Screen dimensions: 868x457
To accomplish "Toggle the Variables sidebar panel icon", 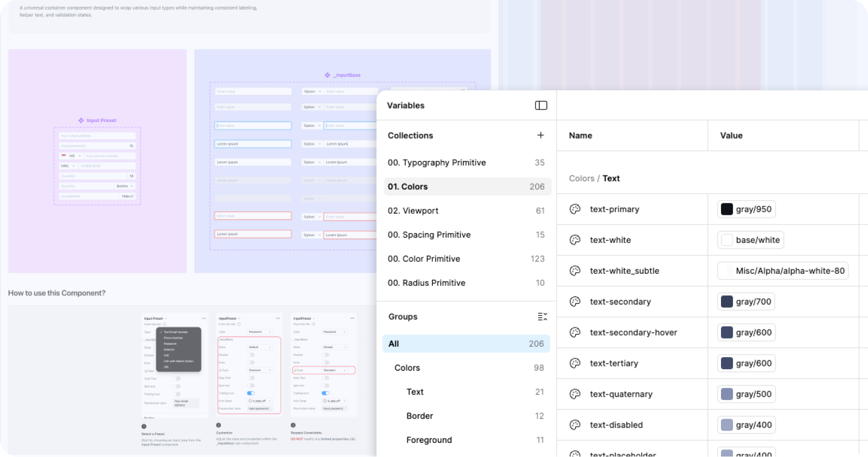I will [541, 105].
